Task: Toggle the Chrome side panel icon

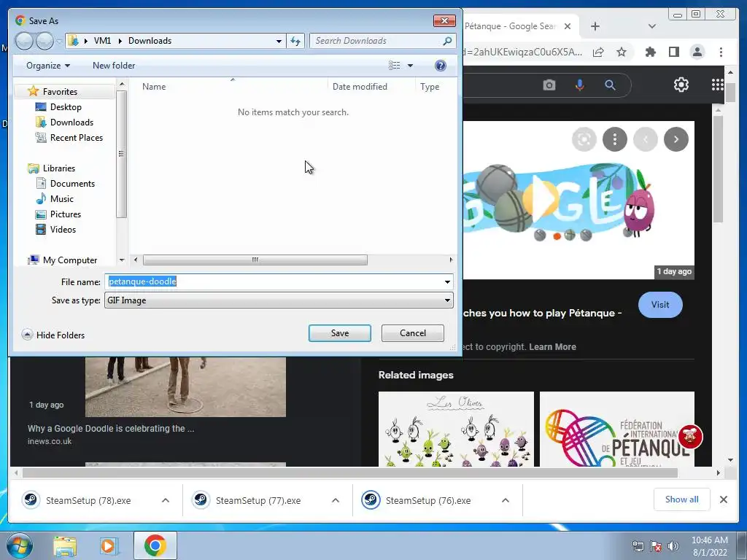Action: [x=673, y=52]
